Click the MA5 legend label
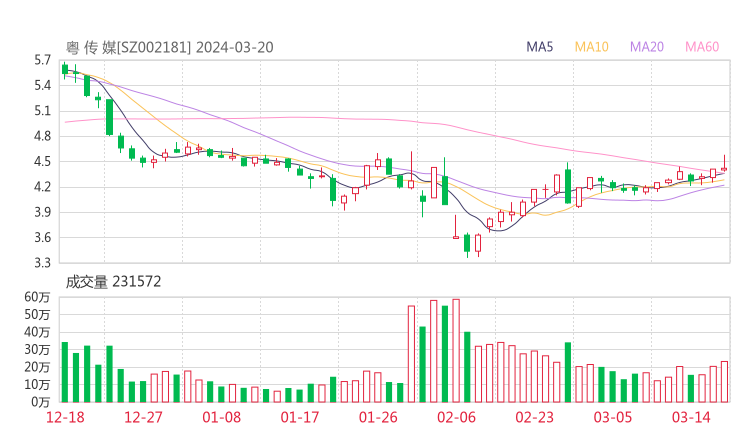This screenshot has height=440, width=740. click(539, 47)
